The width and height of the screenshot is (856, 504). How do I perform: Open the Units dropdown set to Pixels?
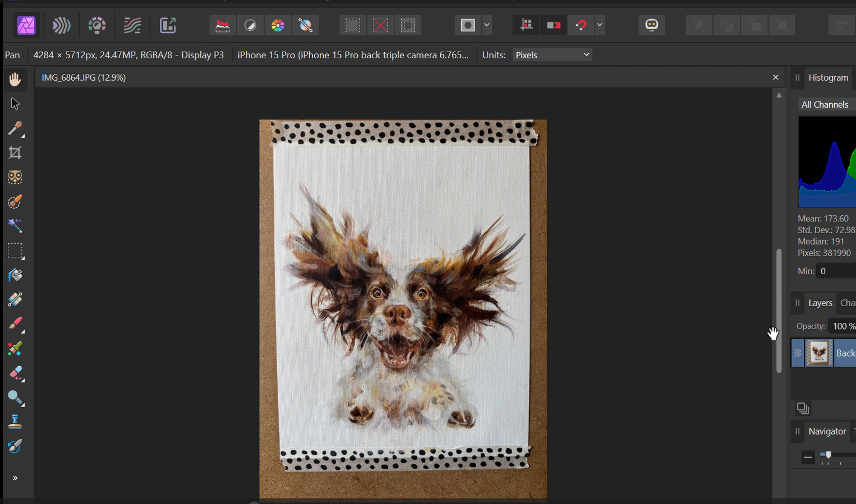[553, 55]
